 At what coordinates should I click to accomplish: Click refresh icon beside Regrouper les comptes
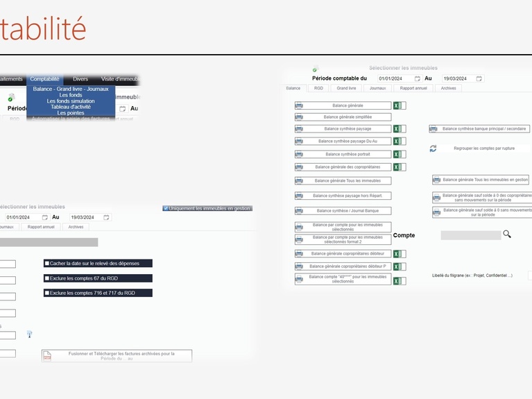[434, 148]
